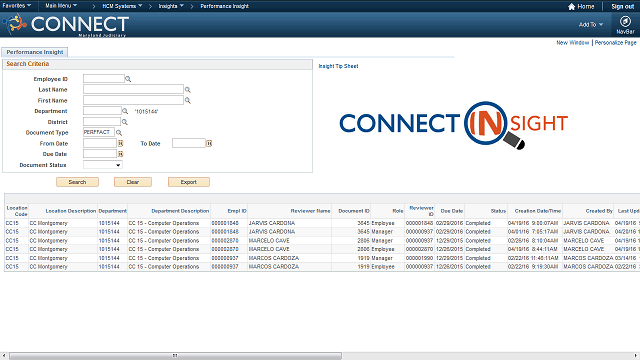Focus the Due Date input field

(x=100, y=154)
